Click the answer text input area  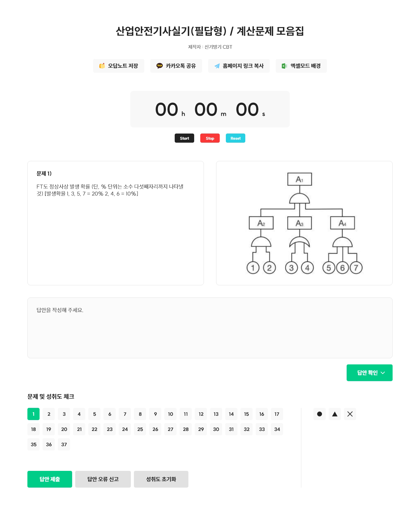click(210, 328)
